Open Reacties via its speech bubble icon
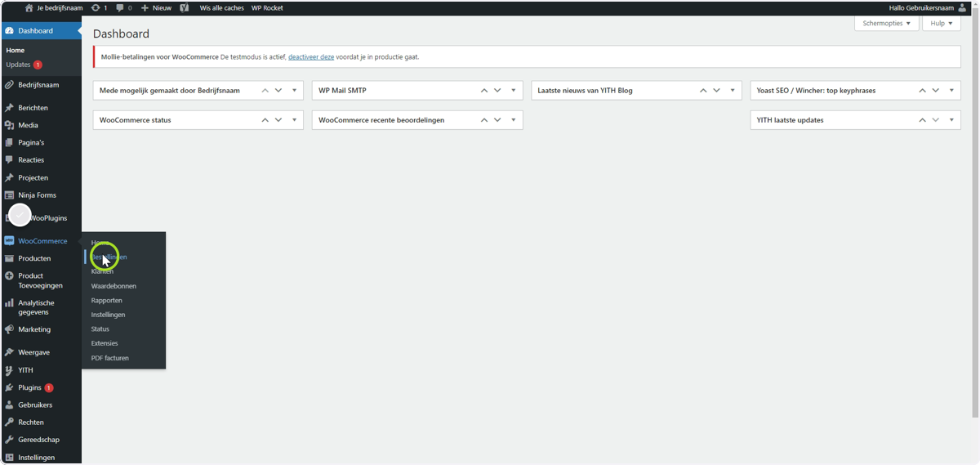This screenshot has width=980, height=465. 9,160
